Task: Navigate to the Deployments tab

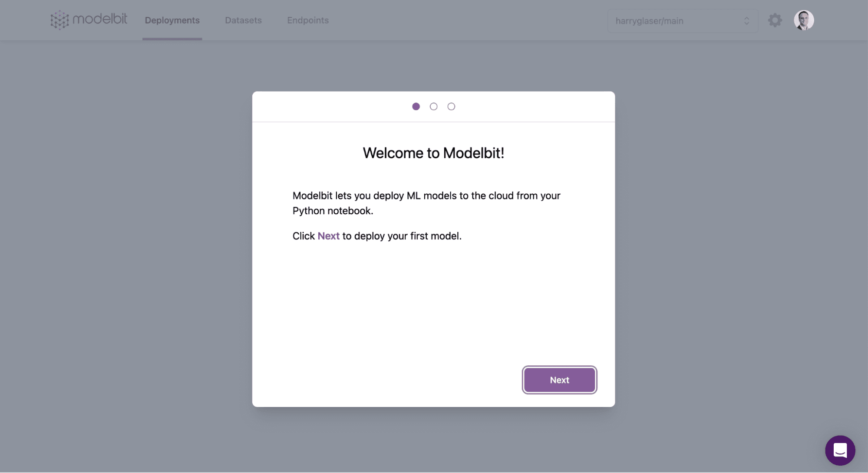Action: pyautogui.click(x=172, y=20)
